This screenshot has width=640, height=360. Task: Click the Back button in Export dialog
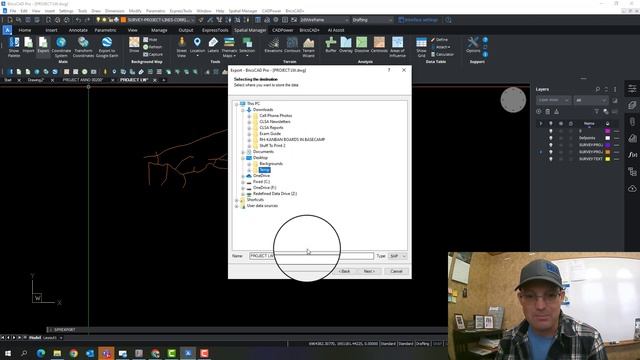[x=344, y=271]
